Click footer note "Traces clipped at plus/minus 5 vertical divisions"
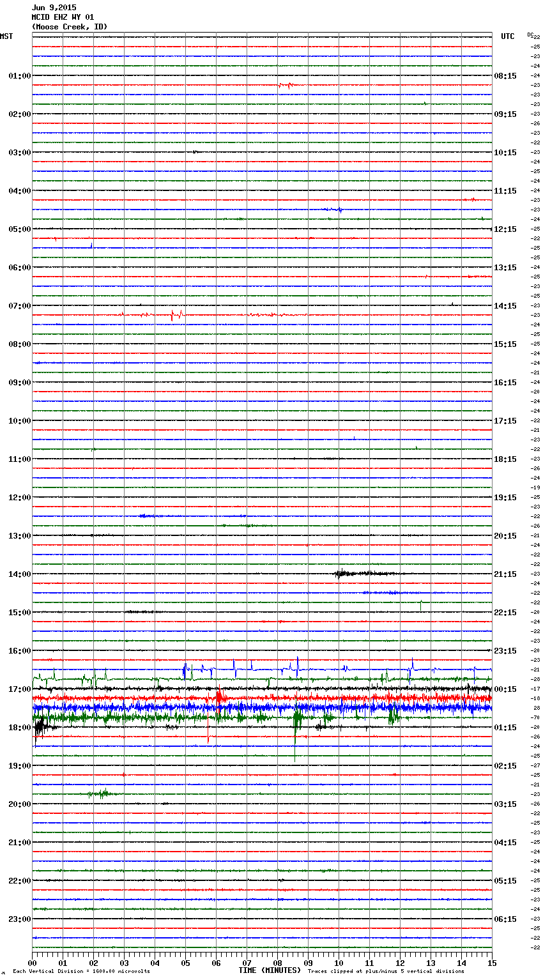 (x=386, y=971)
